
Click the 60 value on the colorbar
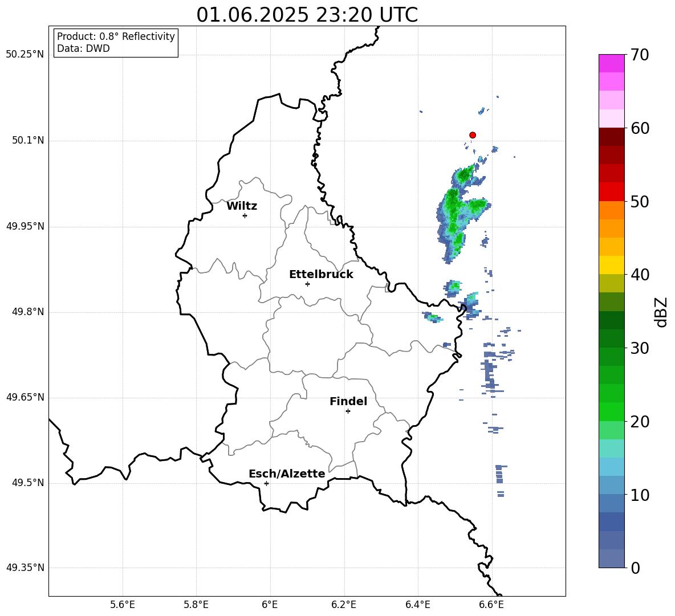(x=640, y=128)
